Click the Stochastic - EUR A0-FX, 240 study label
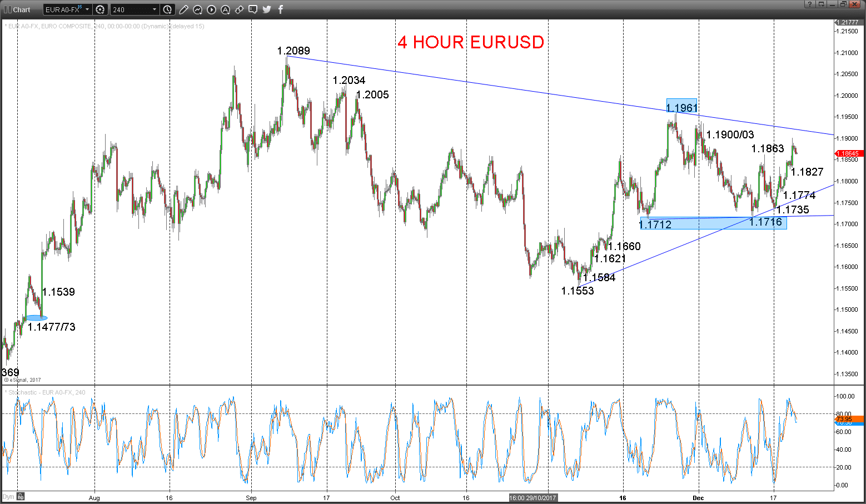The width and height of the screenshot is (866, 504). (x=46, y=392)
